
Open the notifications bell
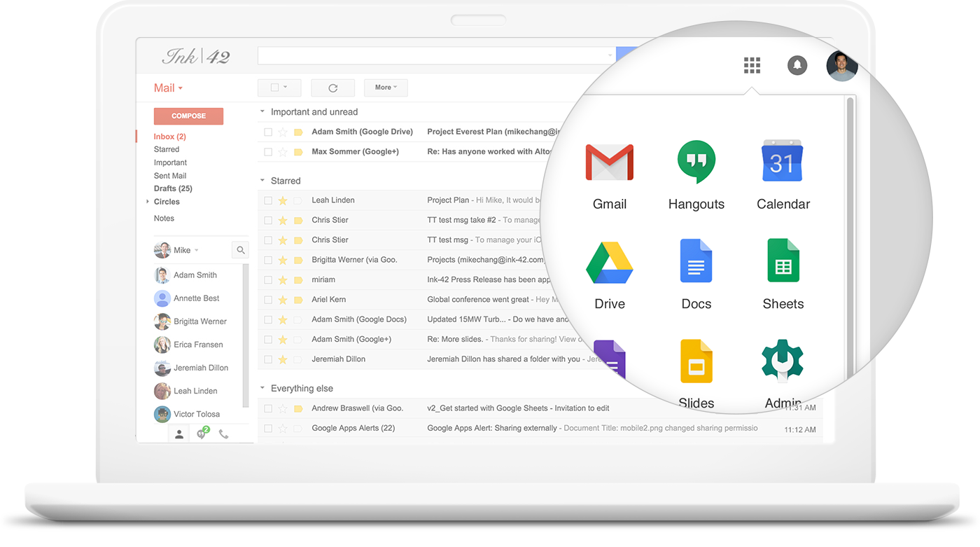797,65
